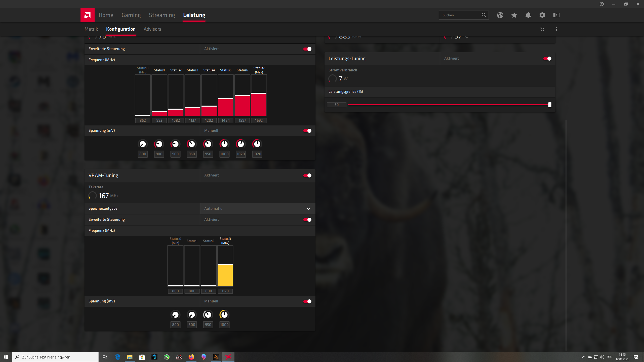Open settings gear icon
Screen dimensions: 644x362
[x=542, y=15]
